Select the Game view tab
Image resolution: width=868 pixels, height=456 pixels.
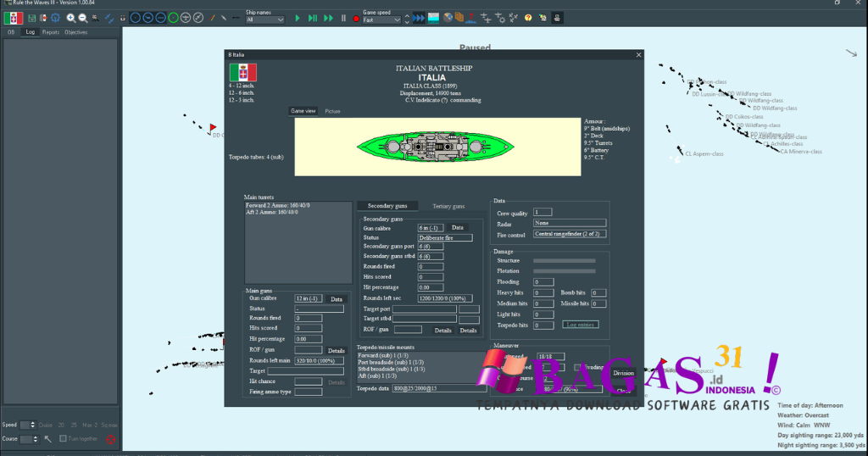pos(303,111)
